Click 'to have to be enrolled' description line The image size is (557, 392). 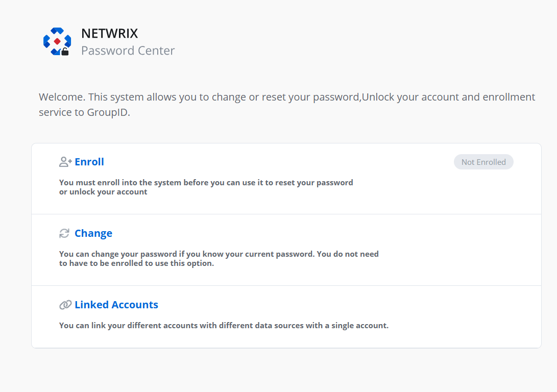tap(136, 263)
